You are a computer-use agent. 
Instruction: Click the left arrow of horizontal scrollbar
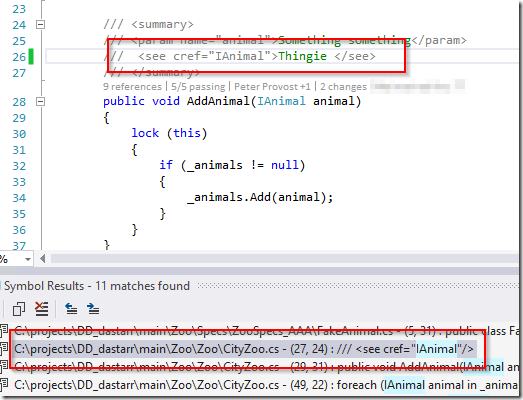[x=43, y=259]
